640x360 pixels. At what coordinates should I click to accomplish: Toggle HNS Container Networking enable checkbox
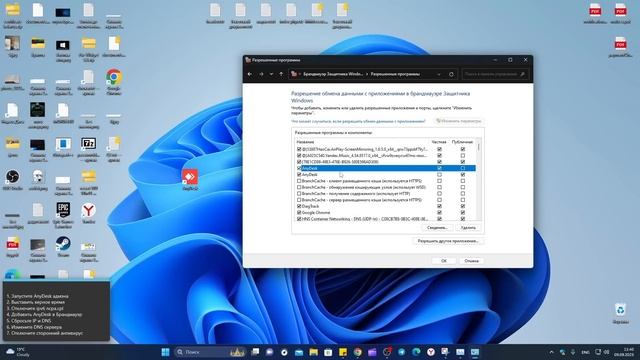[x=299, y=219]
